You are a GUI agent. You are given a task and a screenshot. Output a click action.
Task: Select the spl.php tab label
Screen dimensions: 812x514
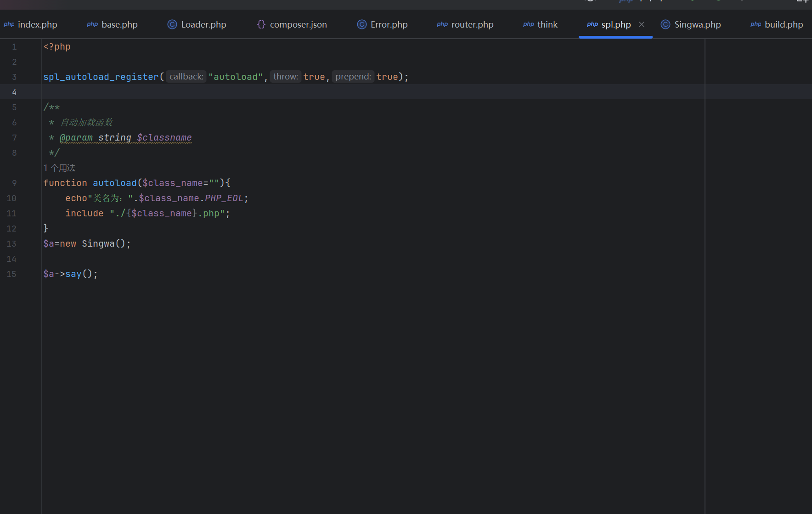[x=616, y=24]
